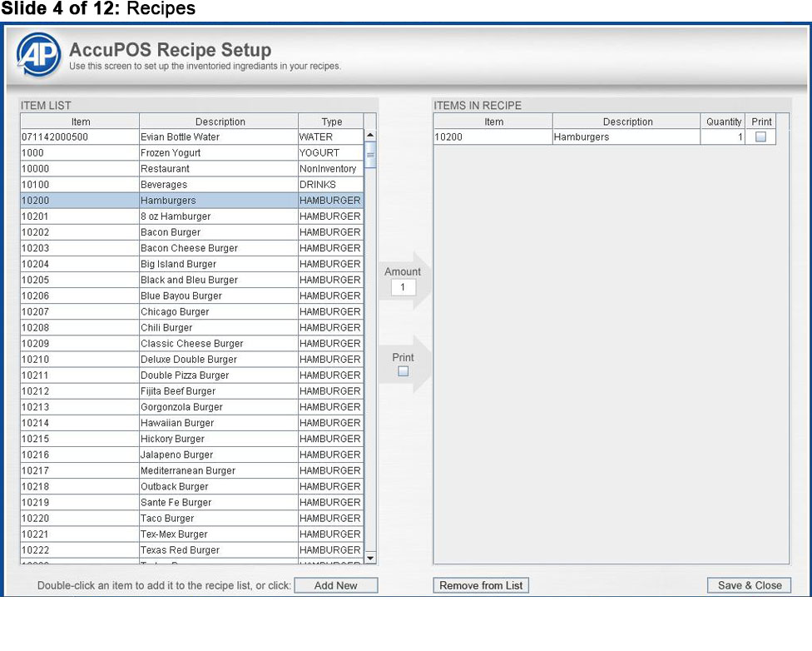
Task: Select the Frozen Yogurt item
Action: pos(192,153)
